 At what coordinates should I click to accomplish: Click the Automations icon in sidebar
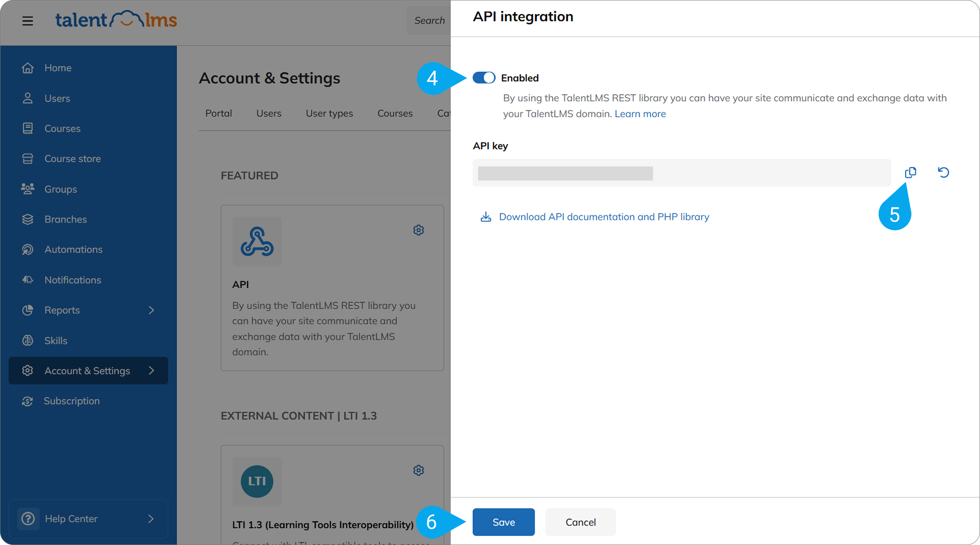click(x=28, y=249)
